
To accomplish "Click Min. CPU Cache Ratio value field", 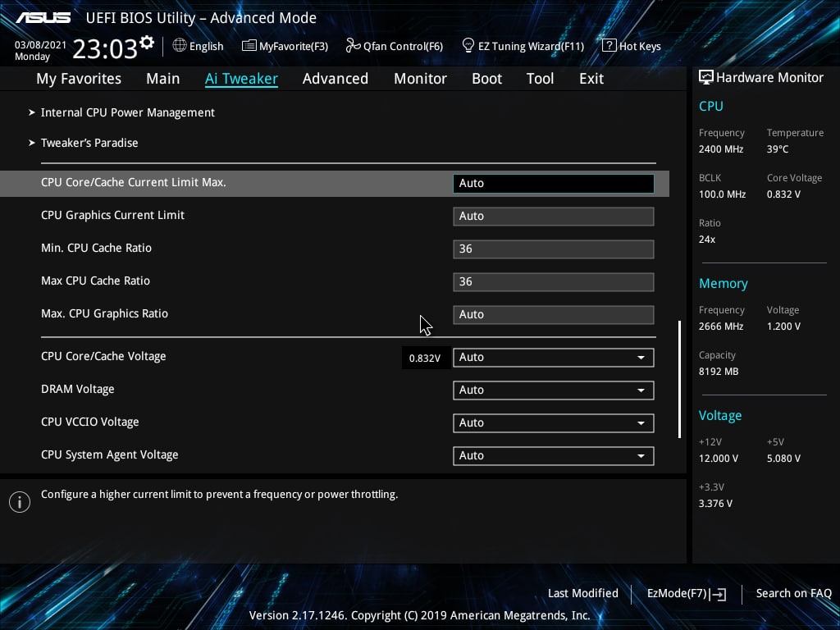I will (x=554, y=249).
